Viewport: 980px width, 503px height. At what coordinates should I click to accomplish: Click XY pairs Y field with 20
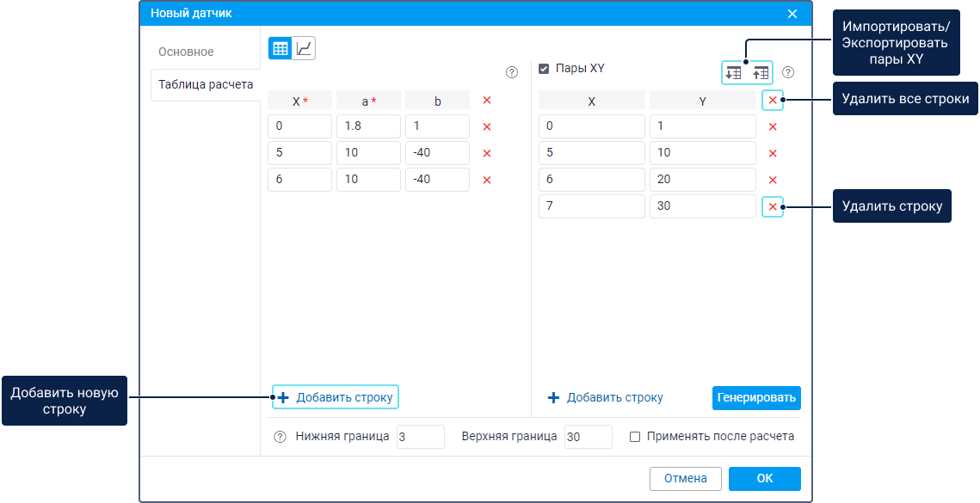703,180
